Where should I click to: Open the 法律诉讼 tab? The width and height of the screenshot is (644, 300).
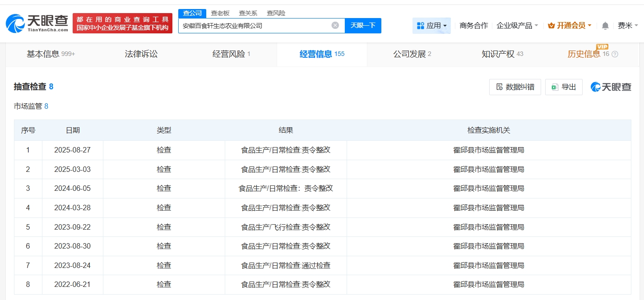tap(141, 54)
